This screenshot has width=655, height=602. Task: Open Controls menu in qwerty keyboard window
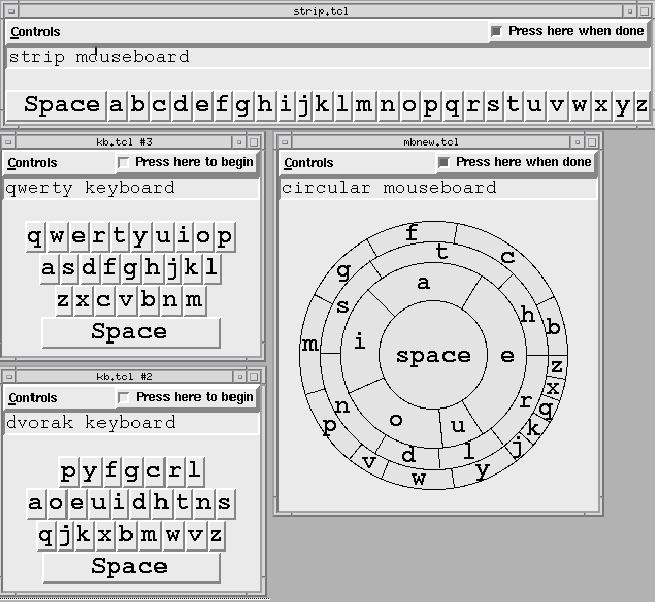(32, 163)
